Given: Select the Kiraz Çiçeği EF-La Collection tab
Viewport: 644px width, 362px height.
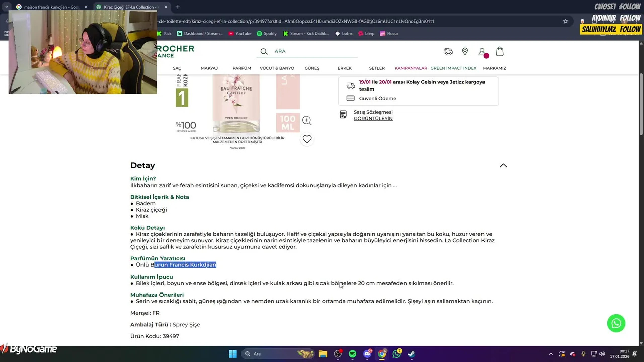Looking at the screenshot, I should click(132, 7).
